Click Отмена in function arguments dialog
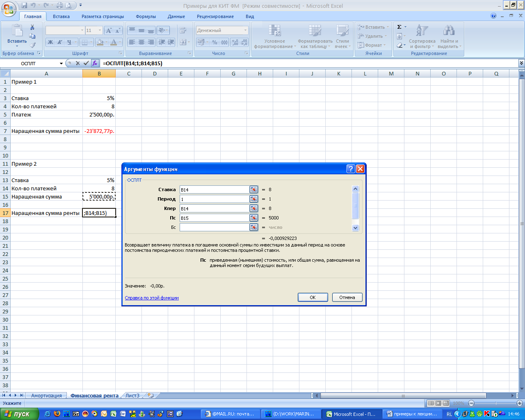This screenshot has height=420, width=525. click(x=347, y=297)
